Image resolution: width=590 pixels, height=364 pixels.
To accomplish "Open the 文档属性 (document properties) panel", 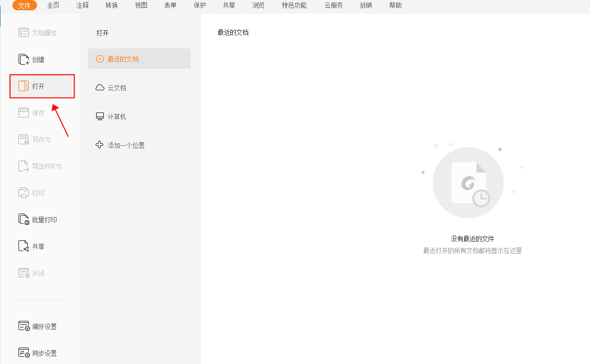I will tap(38, 32).
